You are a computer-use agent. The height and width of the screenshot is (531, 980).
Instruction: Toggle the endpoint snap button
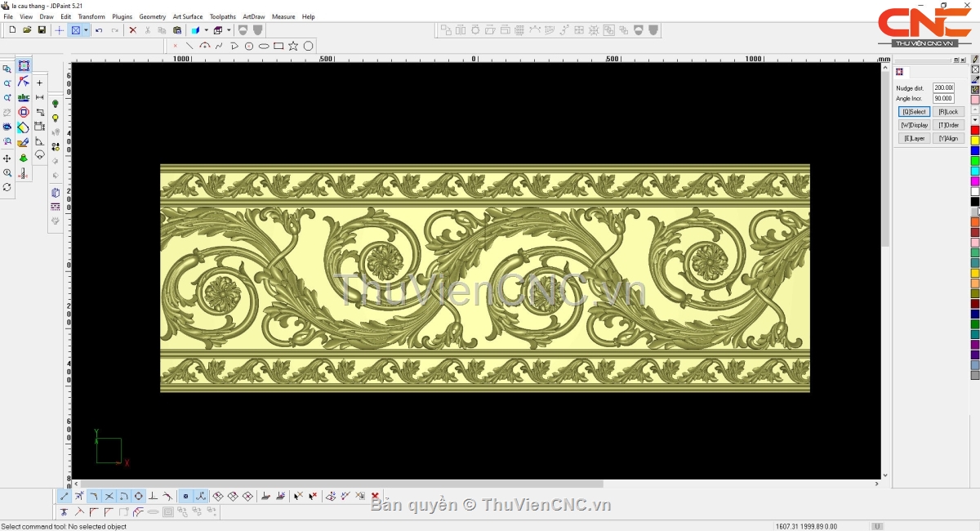pyautogui.click(x=65, y=496)
